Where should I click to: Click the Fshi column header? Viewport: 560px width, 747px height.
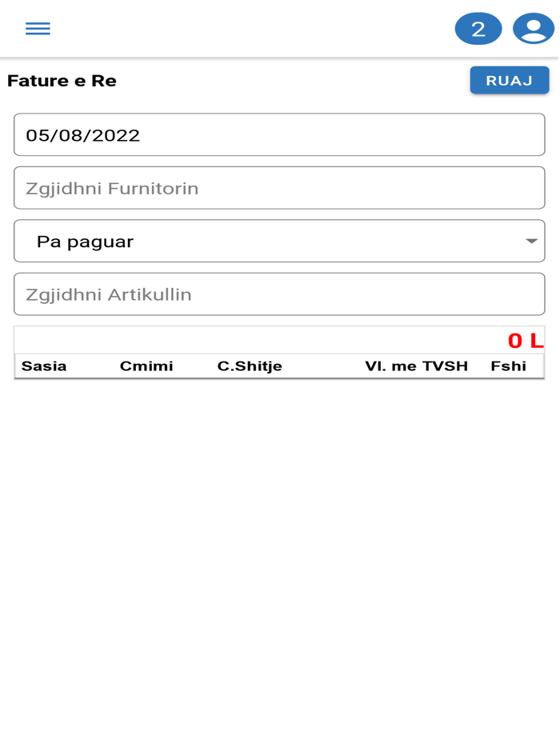509,366
